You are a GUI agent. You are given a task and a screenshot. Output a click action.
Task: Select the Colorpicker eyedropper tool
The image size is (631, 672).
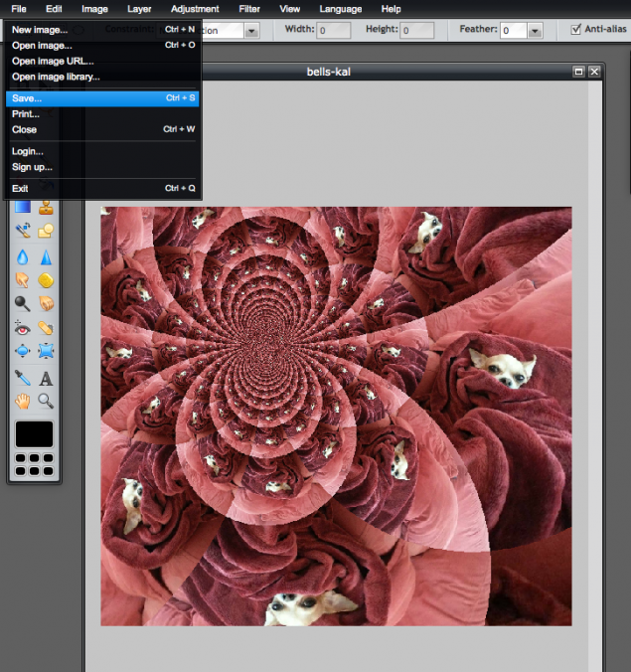click(x=23, y=378)
